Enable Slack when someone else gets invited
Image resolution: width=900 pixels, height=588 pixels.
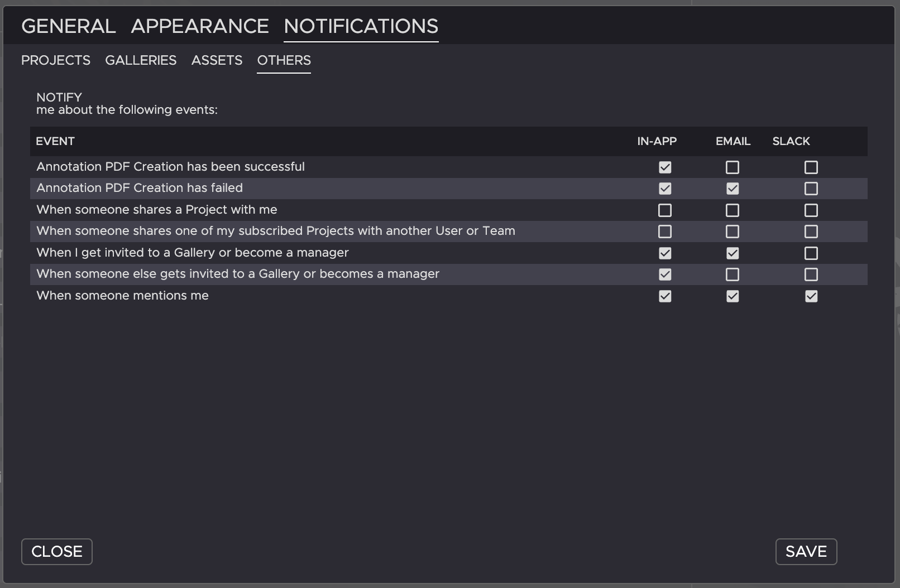pos(811,274)
